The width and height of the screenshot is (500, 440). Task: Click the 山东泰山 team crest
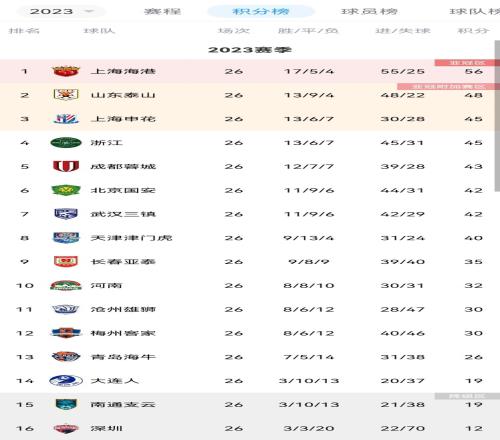(66, 95)
